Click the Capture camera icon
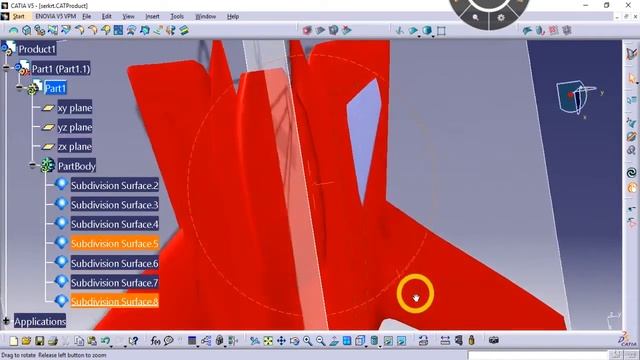640x360 pixels. (x=494, y=340)
